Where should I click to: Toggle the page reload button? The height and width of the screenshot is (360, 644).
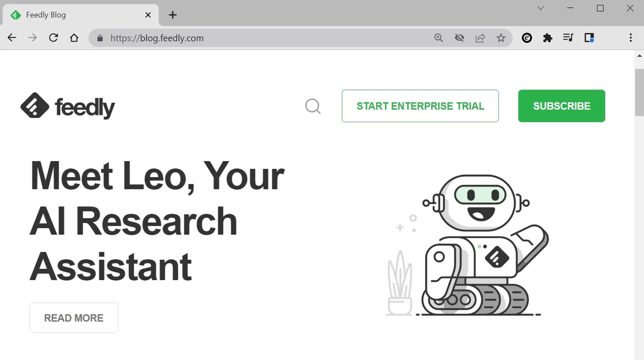click(x=53, y=38)
